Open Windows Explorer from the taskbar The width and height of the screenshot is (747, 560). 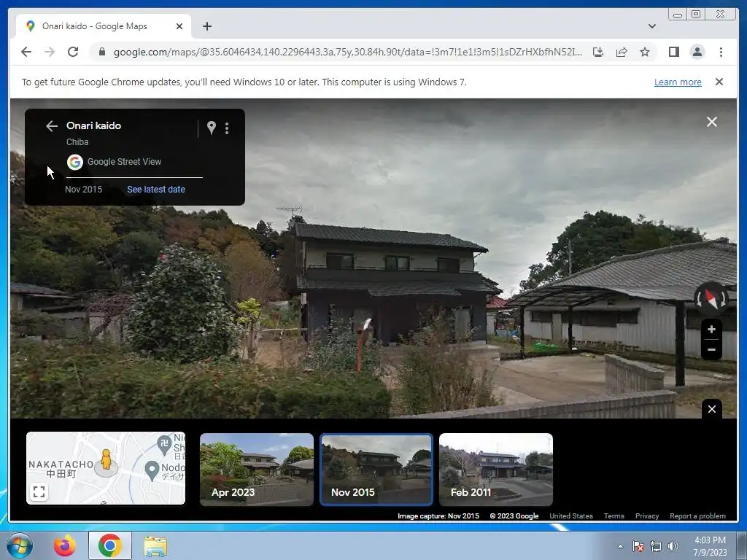[x=155, y=545]
